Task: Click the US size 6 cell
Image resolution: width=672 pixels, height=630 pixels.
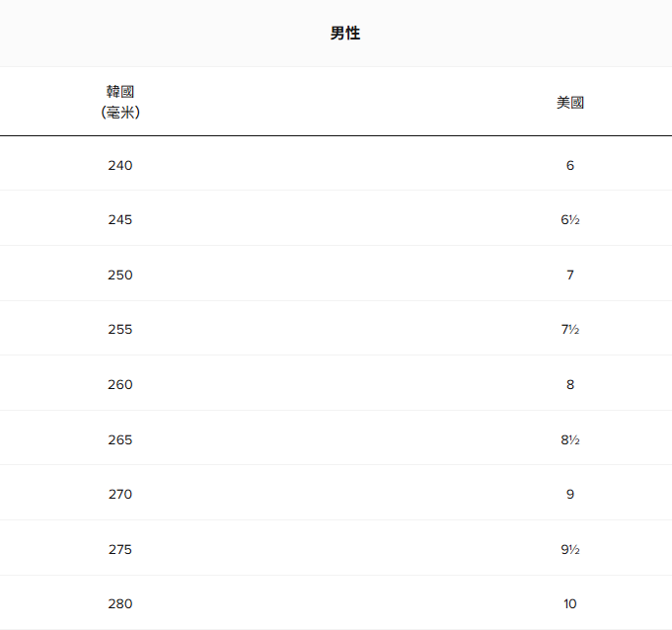Action: [569, 165]
